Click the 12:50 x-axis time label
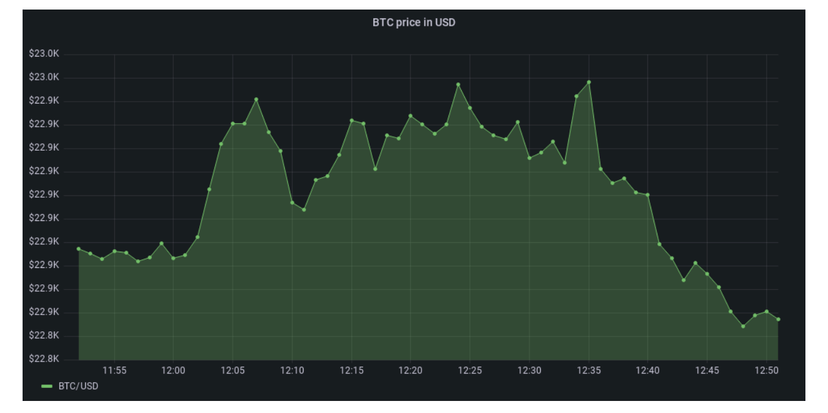The image size is (828, 413). coord(765,370)
